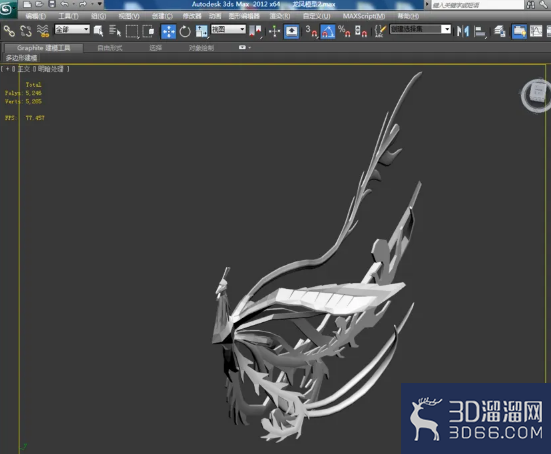The image size is (551, 454).
Task: Select the Unlink Selection broken-chain tool
Action: tap(26, 31)
